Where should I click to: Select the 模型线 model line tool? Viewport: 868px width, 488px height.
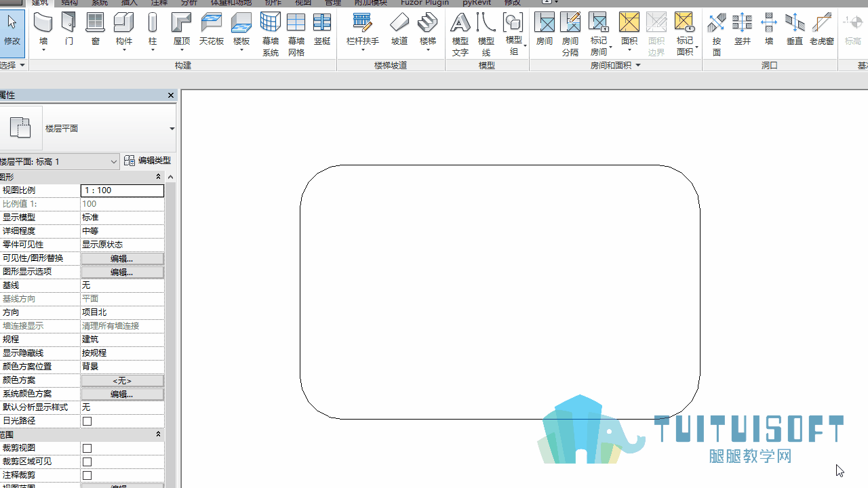(x=486, y=34)
